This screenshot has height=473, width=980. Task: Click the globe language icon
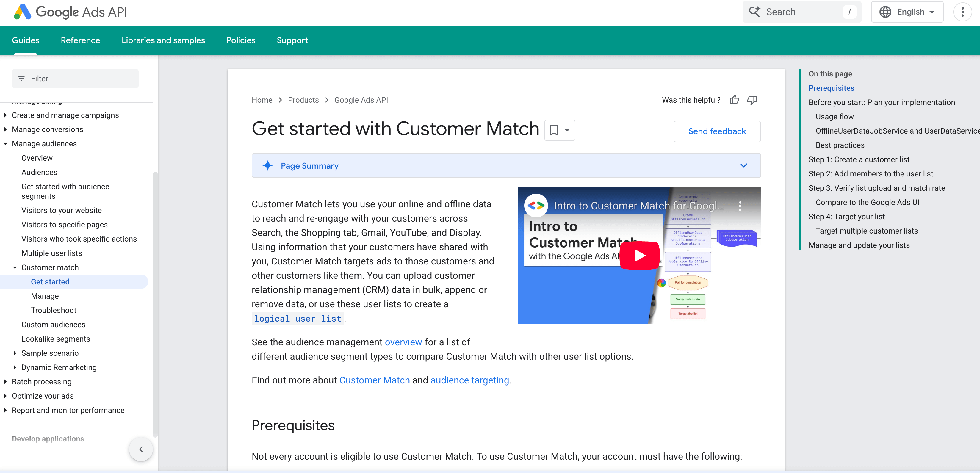pyautogui.click(x=885, y=12)
